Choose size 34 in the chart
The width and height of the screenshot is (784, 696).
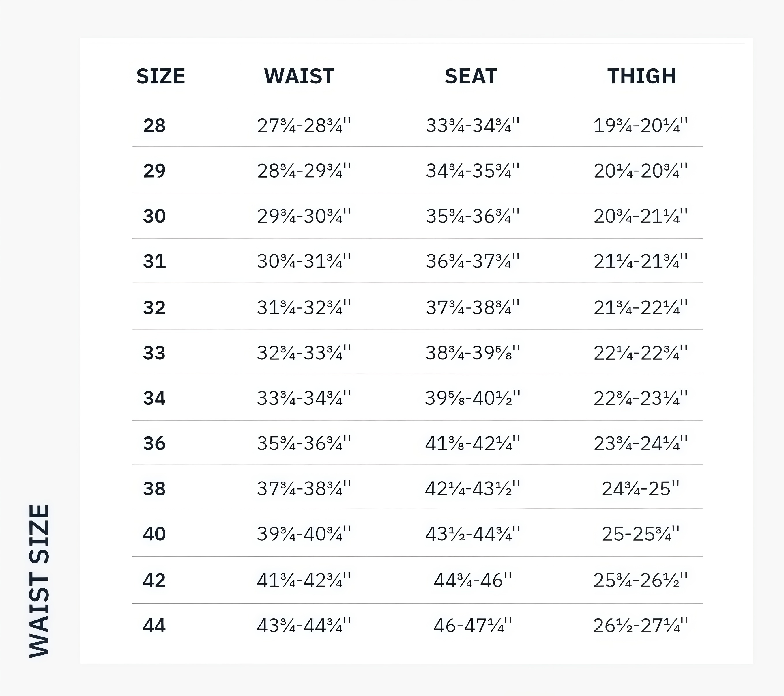tap(154, 398)
